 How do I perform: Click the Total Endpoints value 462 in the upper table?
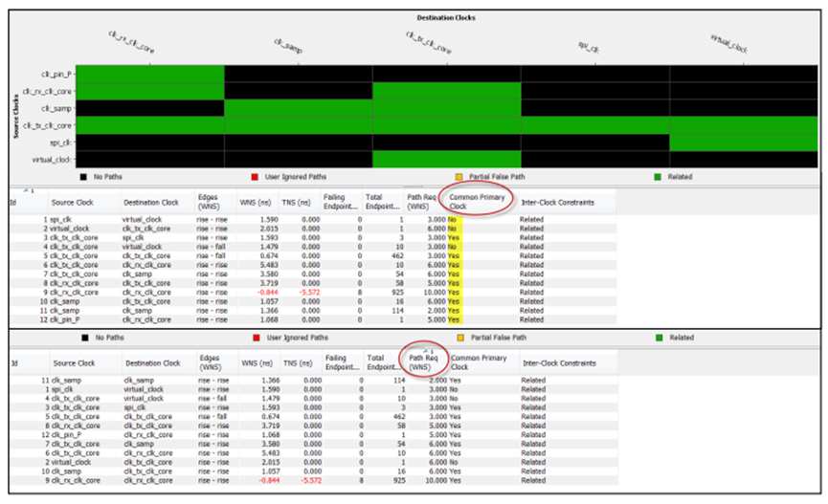[x=396, y=256]
